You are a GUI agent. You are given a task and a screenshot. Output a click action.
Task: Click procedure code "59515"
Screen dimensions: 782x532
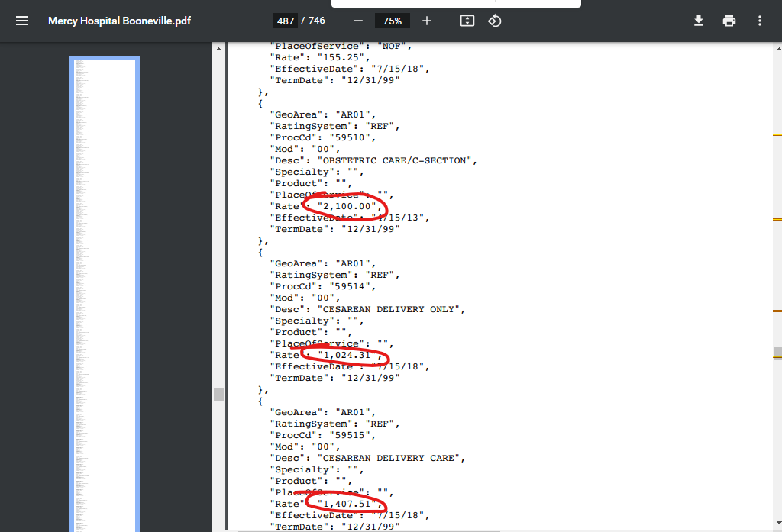pyautogui.click(x=350, y=435)
